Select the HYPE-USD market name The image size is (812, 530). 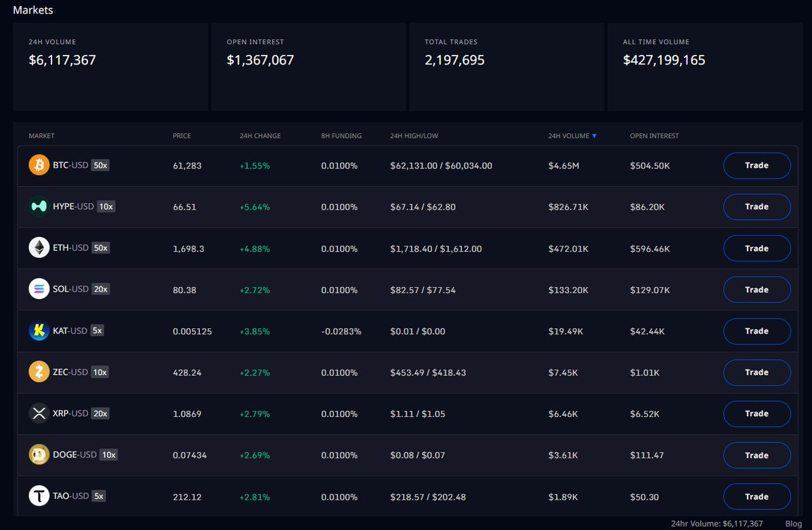(73, 206)
